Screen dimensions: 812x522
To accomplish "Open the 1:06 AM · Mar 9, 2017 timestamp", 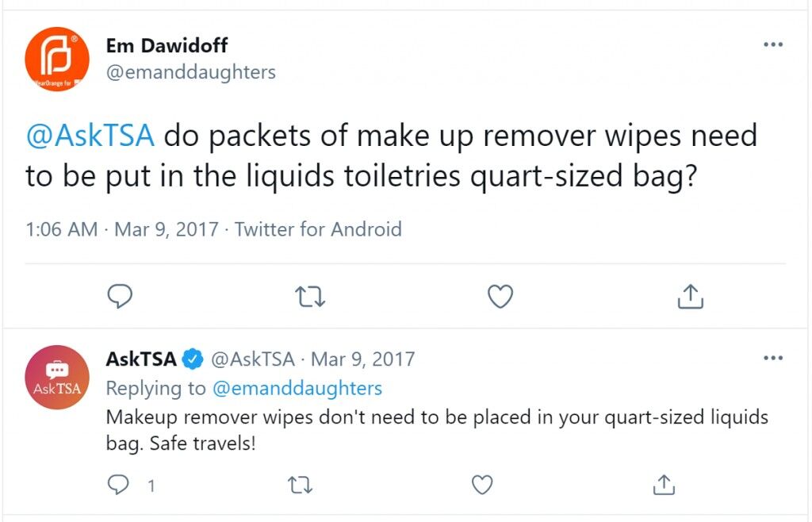I will [x=122, y=229].
